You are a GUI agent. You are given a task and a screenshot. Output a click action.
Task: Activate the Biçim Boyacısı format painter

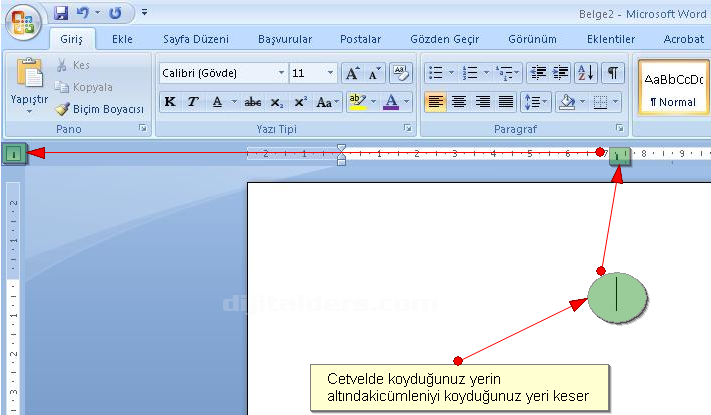point(99,109)
